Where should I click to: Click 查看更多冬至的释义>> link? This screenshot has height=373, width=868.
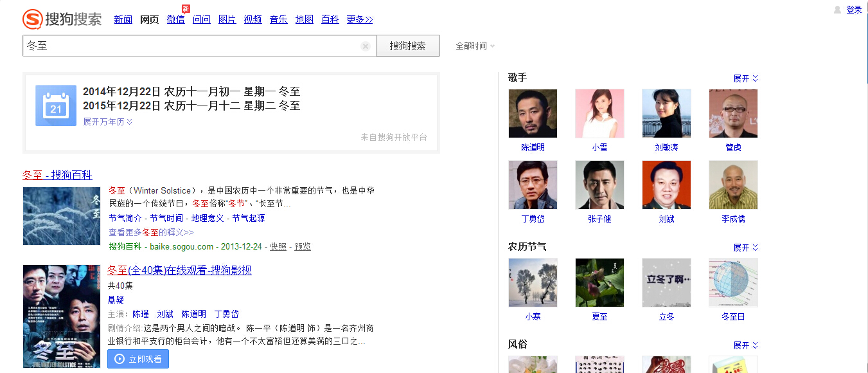(151, 232)
